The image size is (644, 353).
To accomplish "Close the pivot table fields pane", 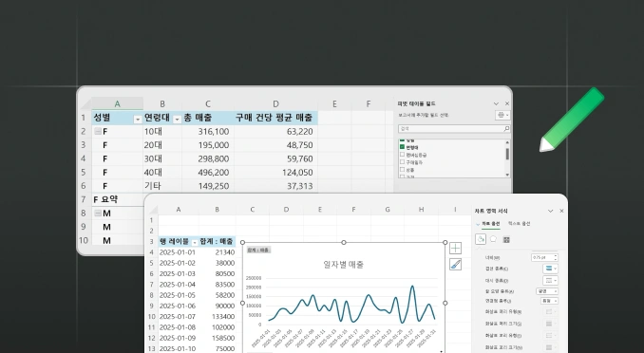I will [507, 103].
